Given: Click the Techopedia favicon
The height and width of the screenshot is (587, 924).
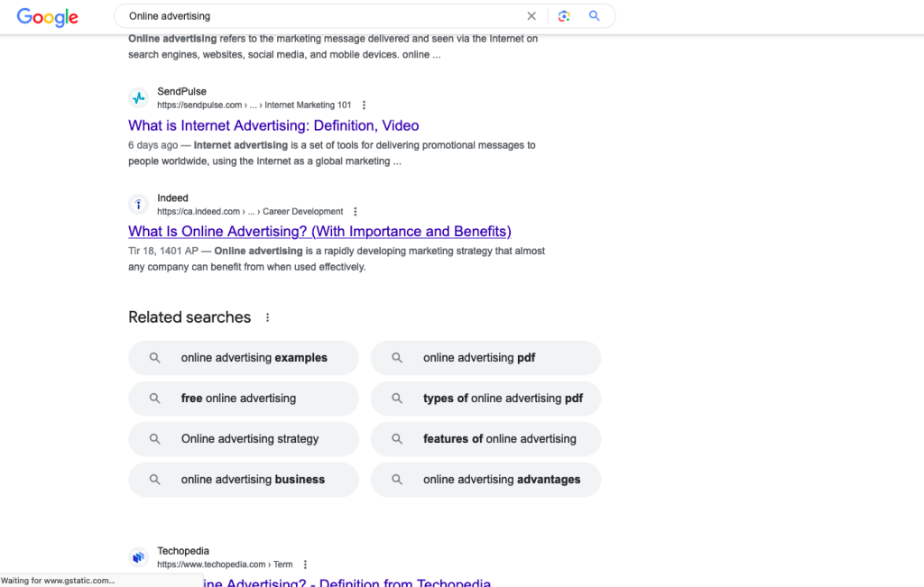Looking at the screenshot, I should tap(138, 557).
